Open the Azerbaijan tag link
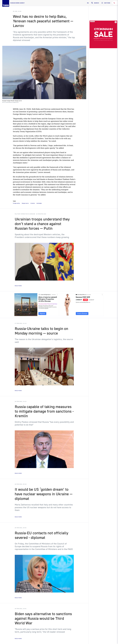Screen dimensions: 118x644 (39, 203)
